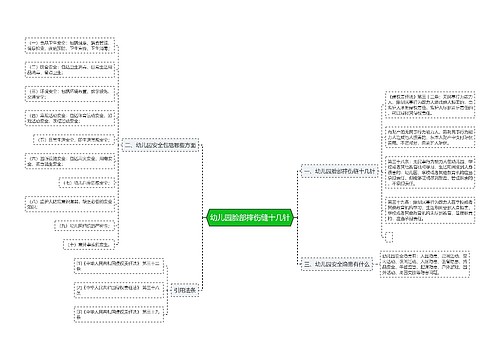
Task: Click the (四) leaf node about 活动安全
Action: 70,118
